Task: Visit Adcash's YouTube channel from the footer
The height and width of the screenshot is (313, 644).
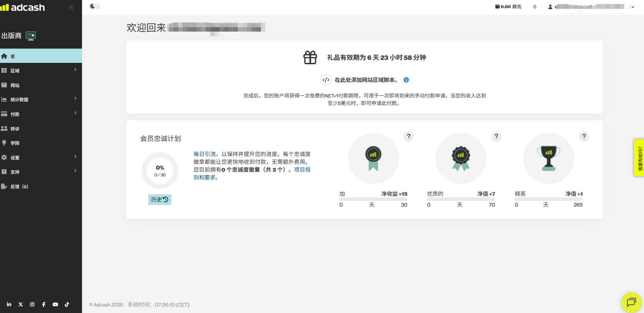Action: click(55, 304)
